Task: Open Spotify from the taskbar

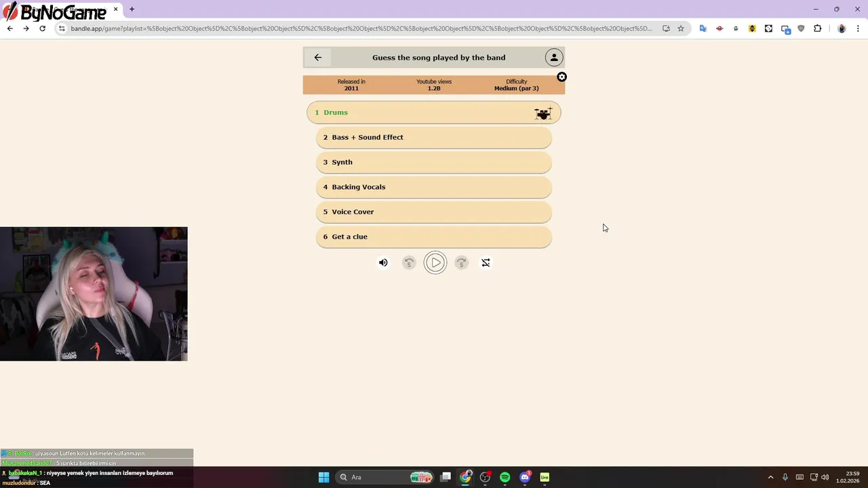Action: pyautogui.click(x=505, y=477)
